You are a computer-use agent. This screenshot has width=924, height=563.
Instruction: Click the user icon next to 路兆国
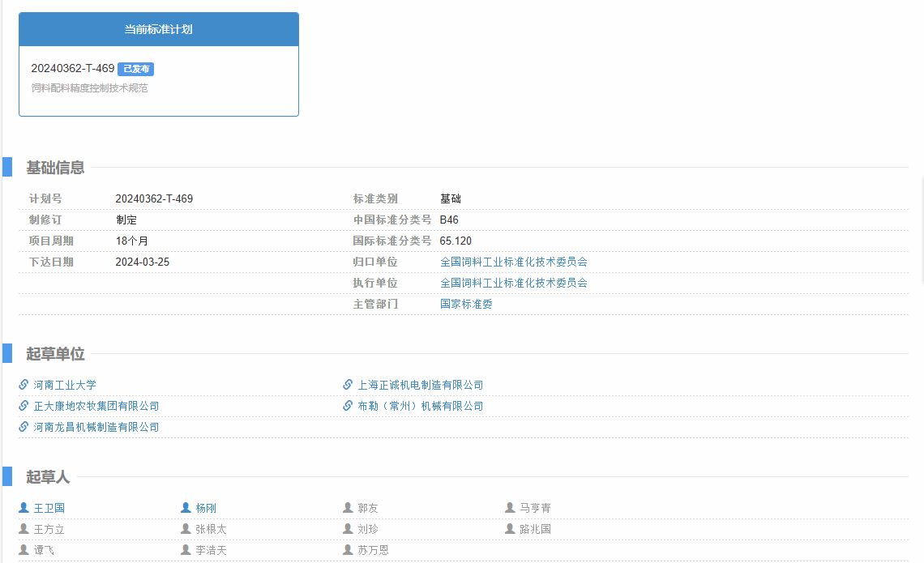pos(510,529)
